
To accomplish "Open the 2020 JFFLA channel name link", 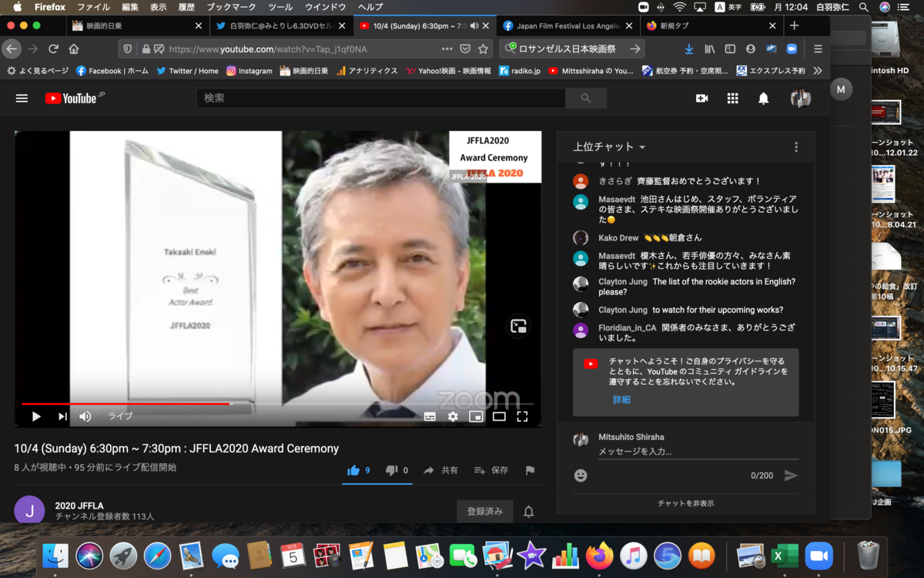I will [x=79, y=506].
